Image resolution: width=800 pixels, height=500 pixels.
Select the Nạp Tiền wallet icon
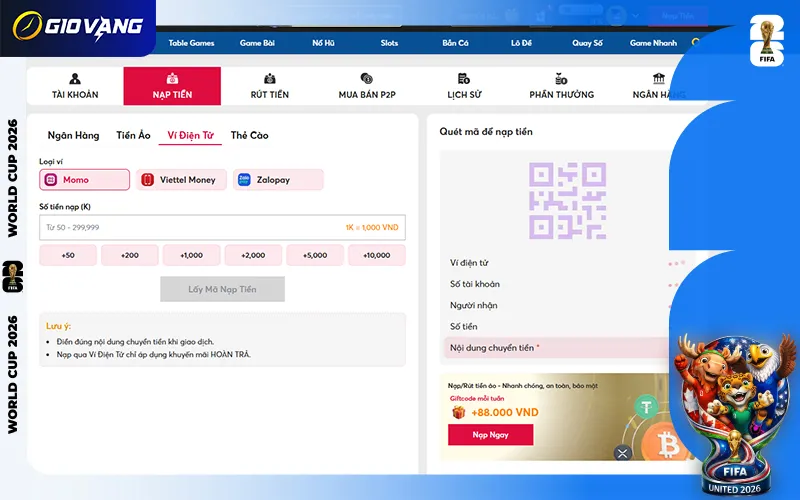(172, 79)
